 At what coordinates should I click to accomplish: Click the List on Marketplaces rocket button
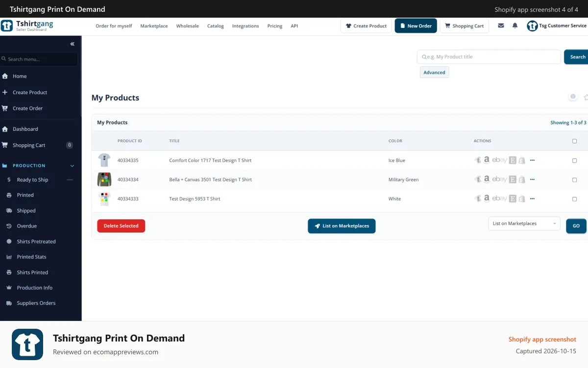[x=342, y=226]
